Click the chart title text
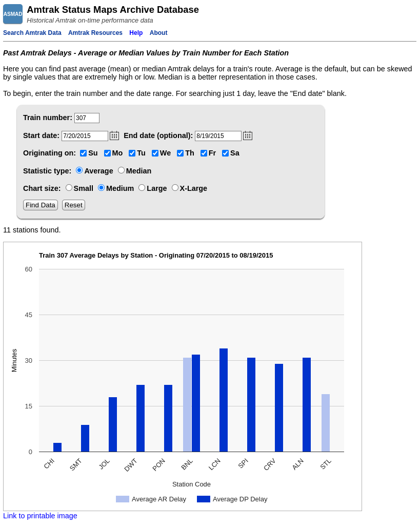This screenshot has width=420, height=526. pyautogui.click(x=156, y=256)
